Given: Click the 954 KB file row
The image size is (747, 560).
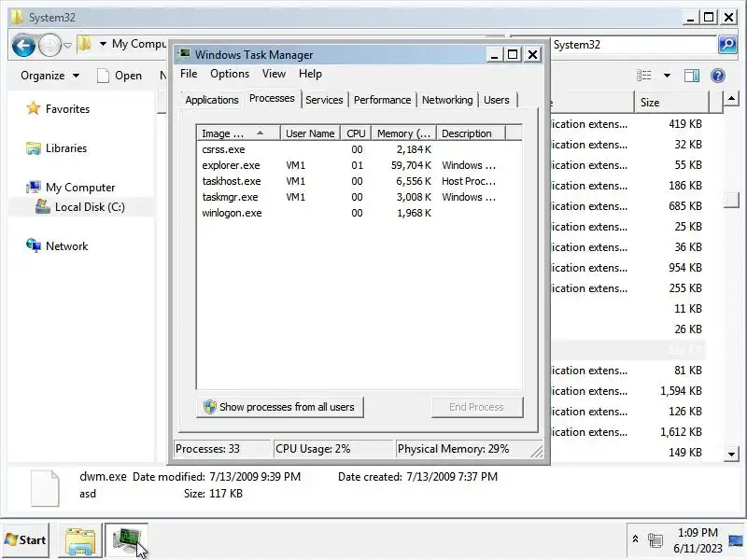Looking at the screenshot, I should 627,268.
